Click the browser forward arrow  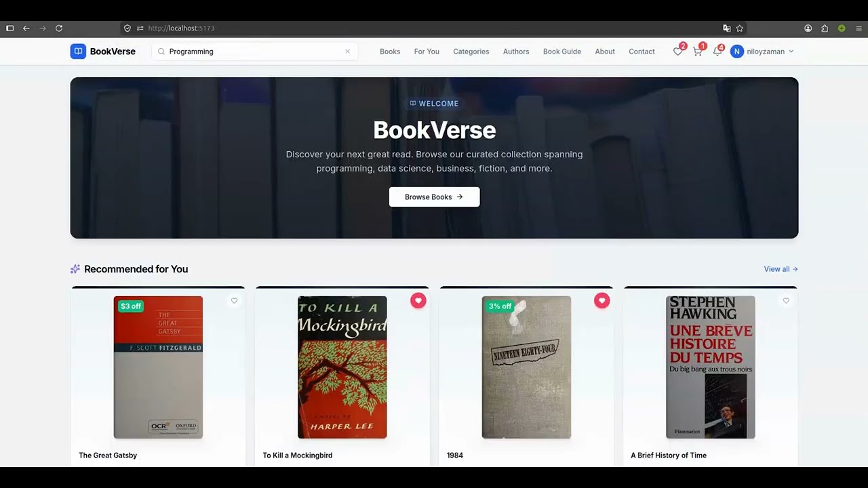point(43,28)
